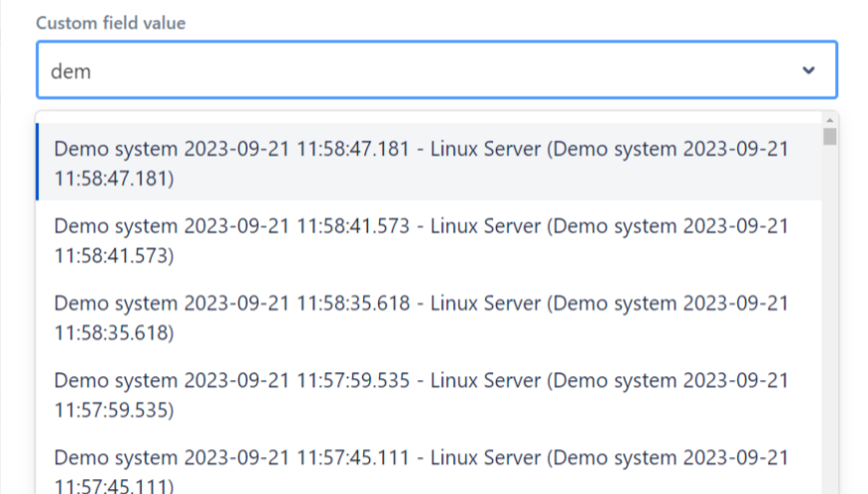Choose the fourth suggestion in the dropdown
Screen dimensions: 868x494
pos(420,394)
